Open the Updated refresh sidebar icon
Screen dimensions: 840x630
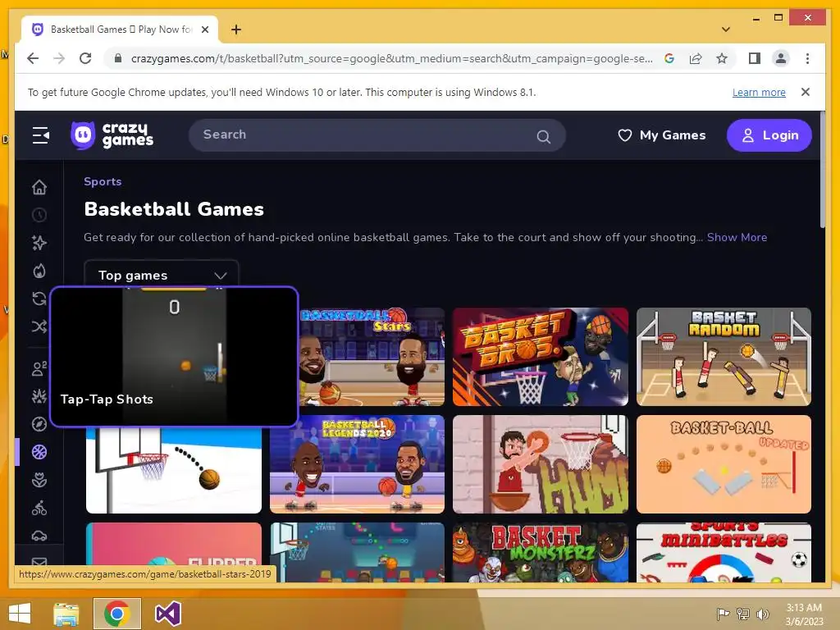[39, 299]
